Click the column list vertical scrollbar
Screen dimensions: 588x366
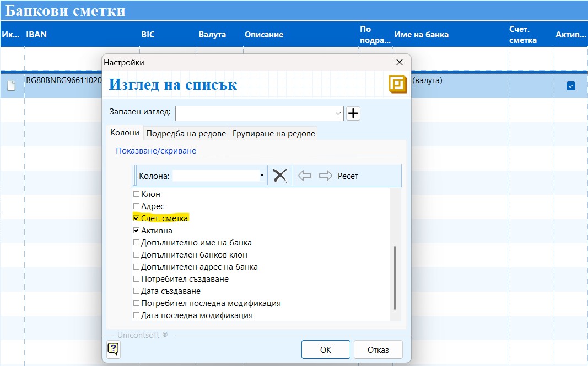point(395,277)
